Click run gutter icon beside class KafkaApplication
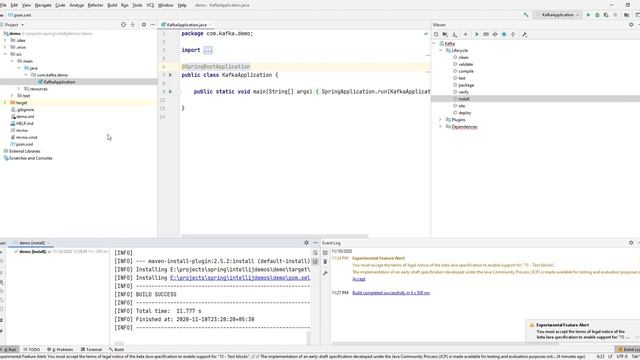The image size is (640, 360). [x=171, y=75]
